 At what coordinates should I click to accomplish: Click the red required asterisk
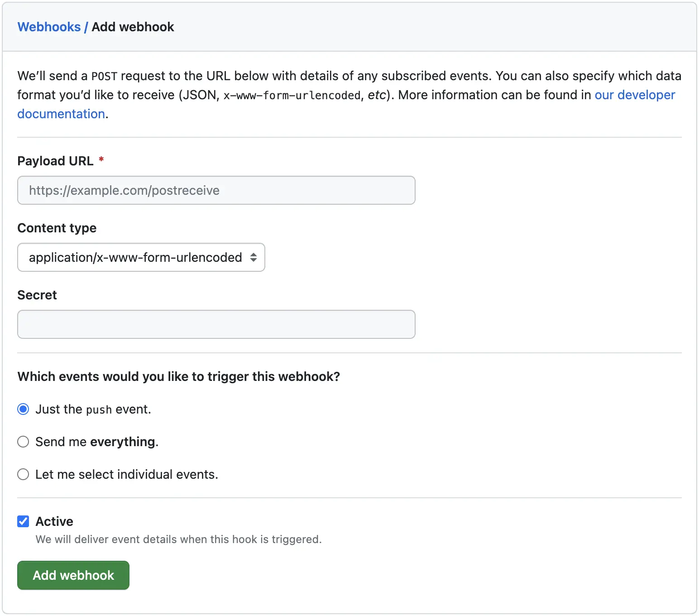(x=101, y=159)
